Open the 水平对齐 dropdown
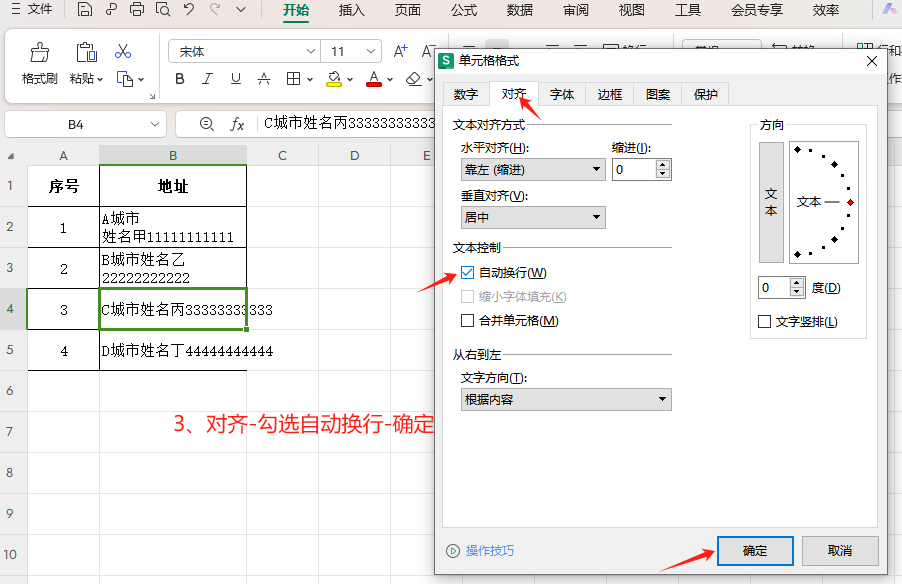 click(x=533, y=170)
